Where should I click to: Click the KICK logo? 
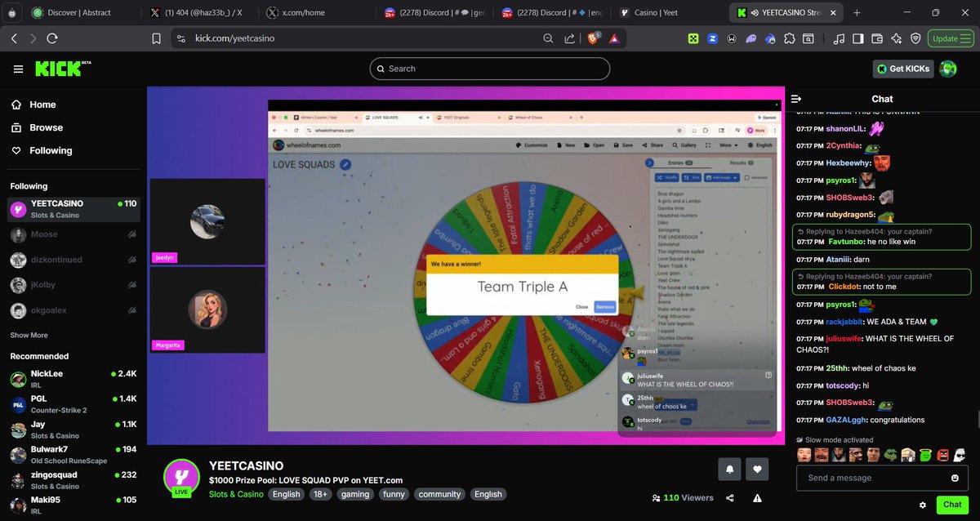pyautogui.click(x=62, y=69)
